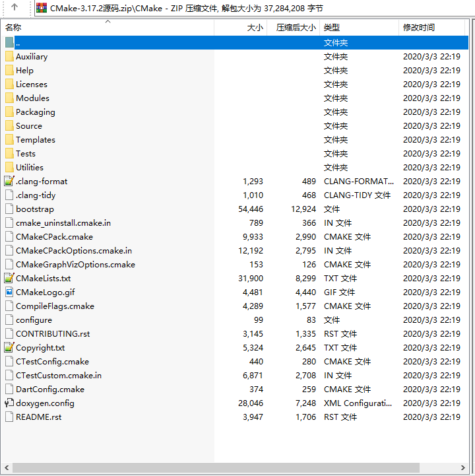Go up one folder with the arrow
Image resolution: width=475 pixels, height=476 pixels.
pyautogui.click(x=15, y=7)
